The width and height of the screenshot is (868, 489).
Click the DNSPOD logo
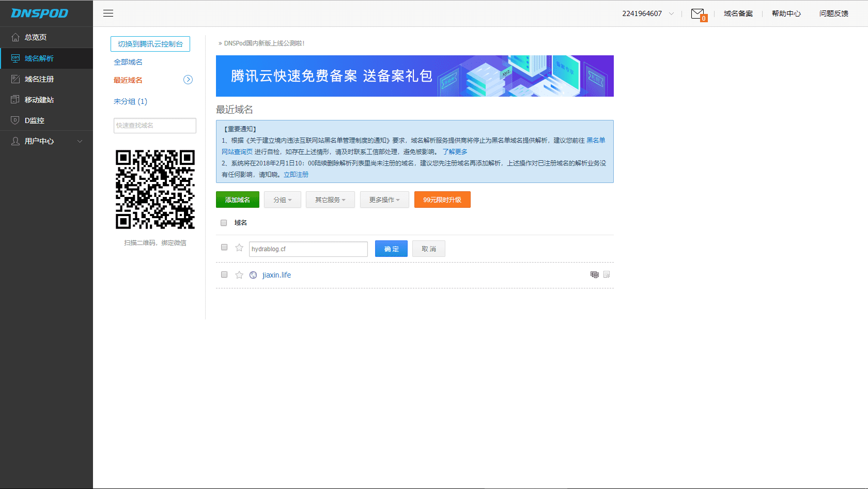40,13
